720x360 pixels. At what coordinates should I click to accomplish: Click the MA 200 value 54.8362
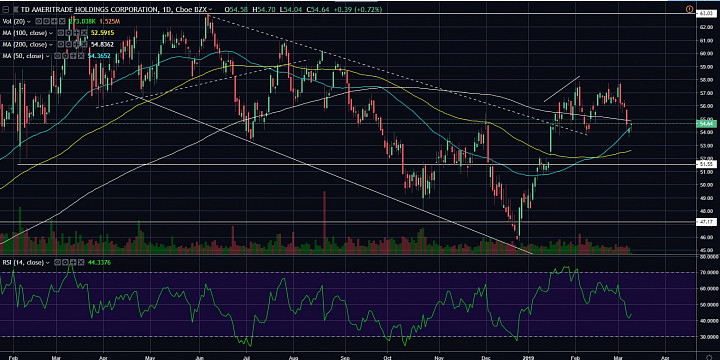coord(102,45)
